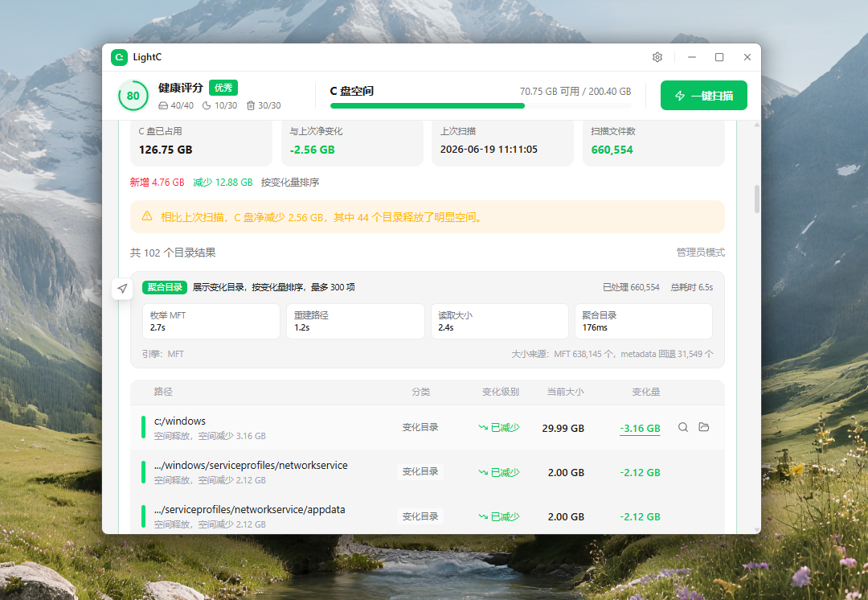Click the 聚合目录 green tag

165,287
